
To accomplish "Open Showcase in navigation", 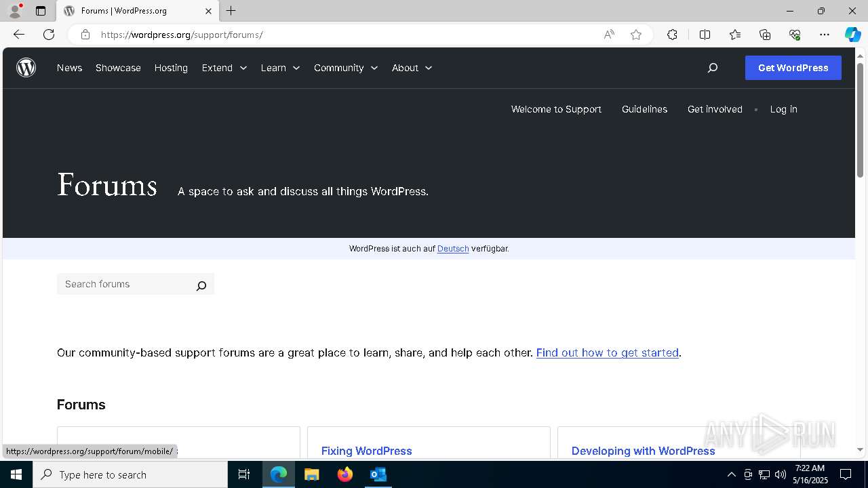I will point(118,68).
